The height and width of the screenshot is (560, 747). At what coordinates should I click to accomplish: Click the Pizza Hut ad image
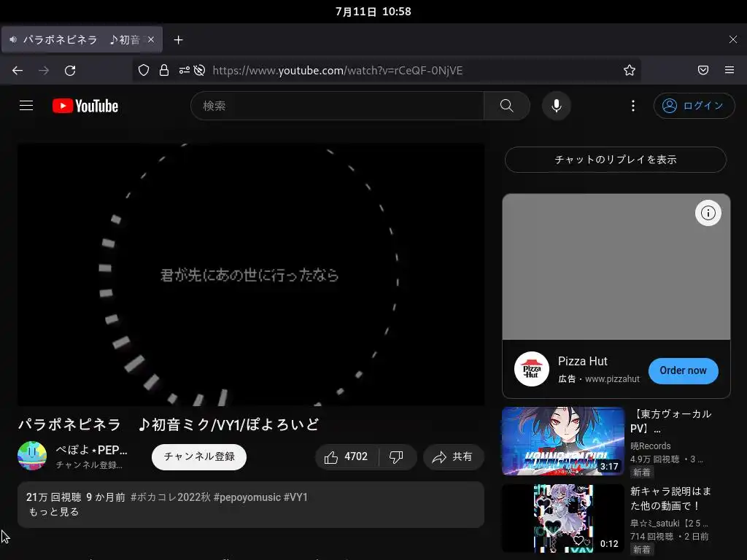coord(616,267)
